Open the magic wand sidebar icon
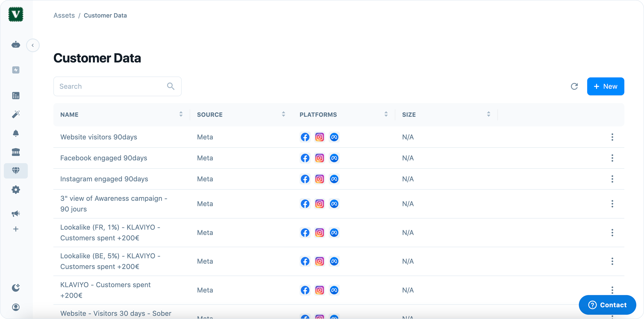This screenshot has width=644, height=319. click(16, 114)
